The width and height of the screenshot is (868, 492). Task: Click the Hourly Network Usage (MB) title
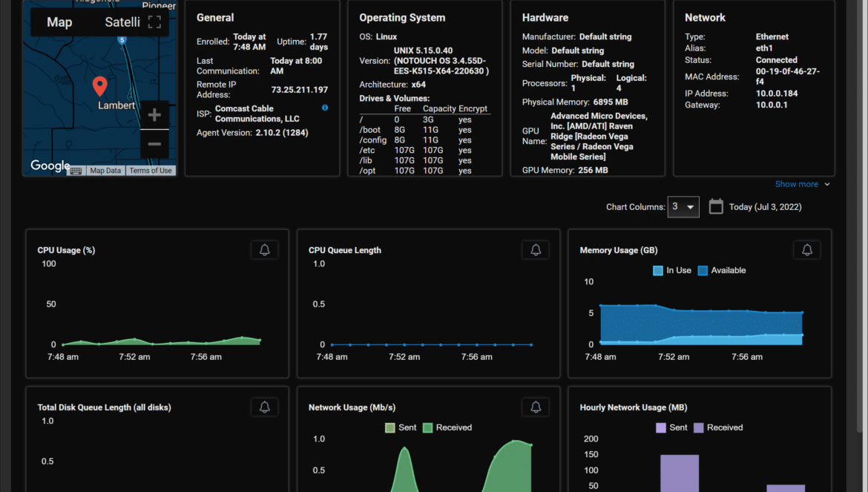point(634,407)
